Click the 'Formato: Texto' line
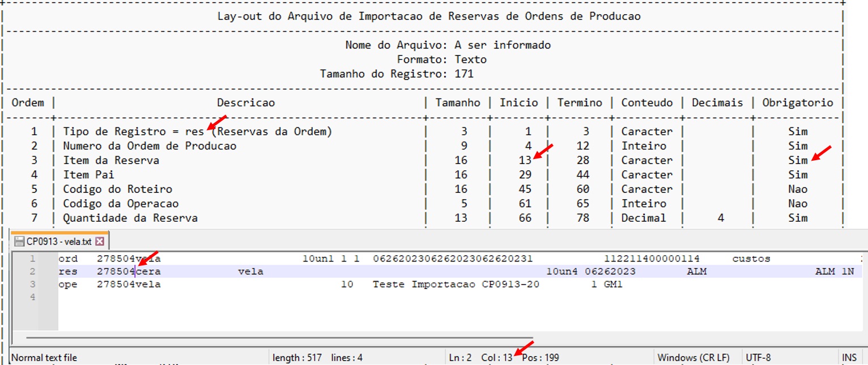The image size is (868, 365). [x=441, y=59]
